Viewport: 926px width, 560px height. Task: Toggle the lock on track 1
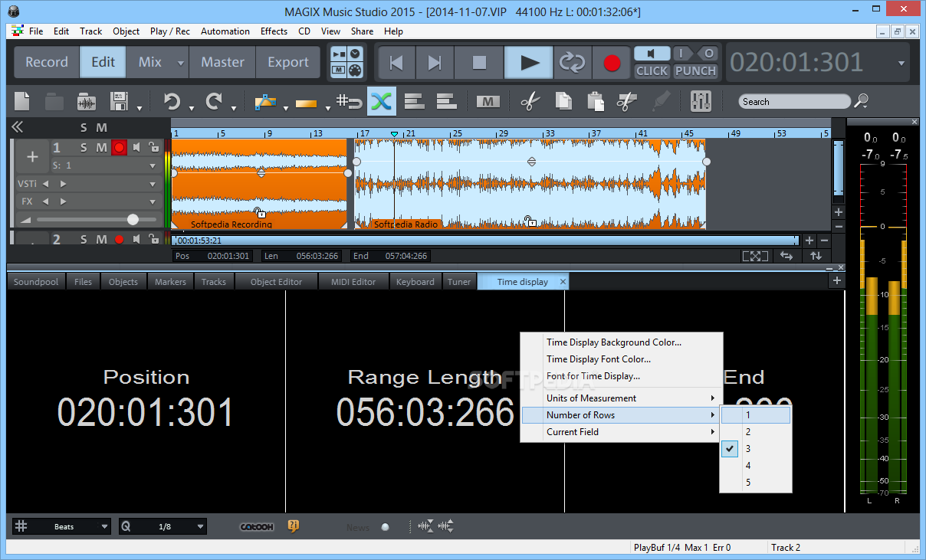(153, 147)
